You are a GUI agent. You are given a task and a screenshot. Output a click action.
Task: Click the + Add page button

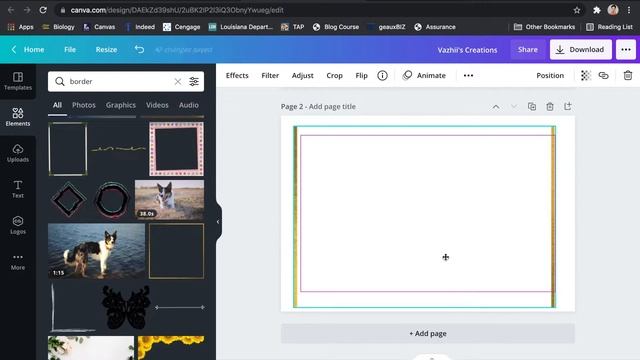point(428,333)
